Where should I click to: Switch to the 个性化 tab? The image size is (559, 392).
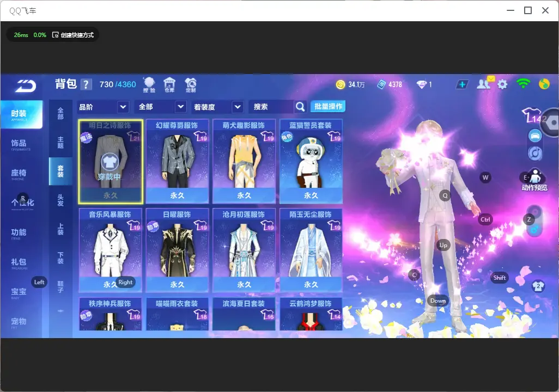tap(21, 203)
